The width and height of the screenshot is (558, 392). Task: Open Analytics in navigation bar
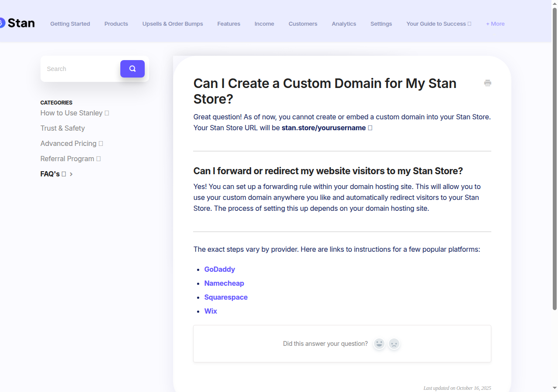click(344, 24)
